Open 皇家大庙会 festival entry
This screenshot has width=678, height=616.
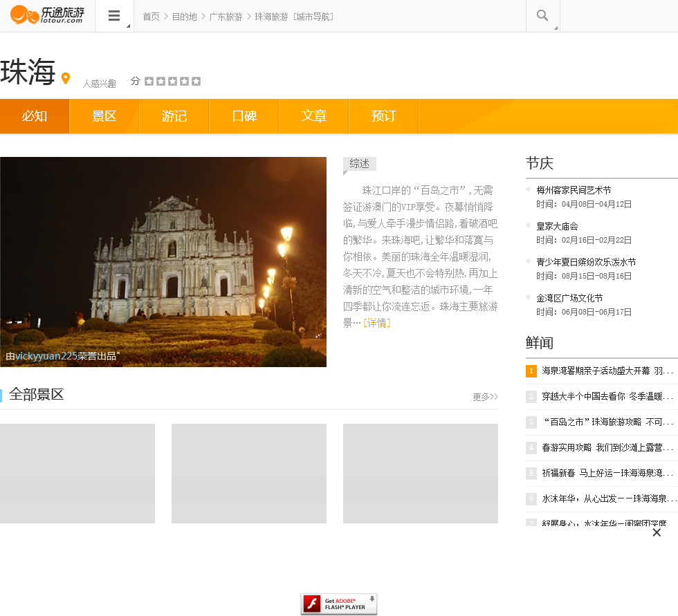click(557, 226)
